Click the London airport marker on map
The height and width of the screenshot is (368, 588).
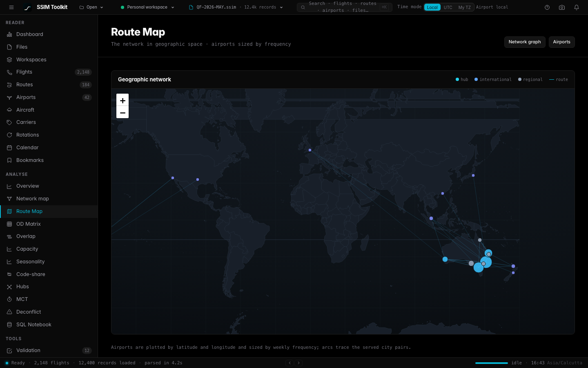pos(310,150)
